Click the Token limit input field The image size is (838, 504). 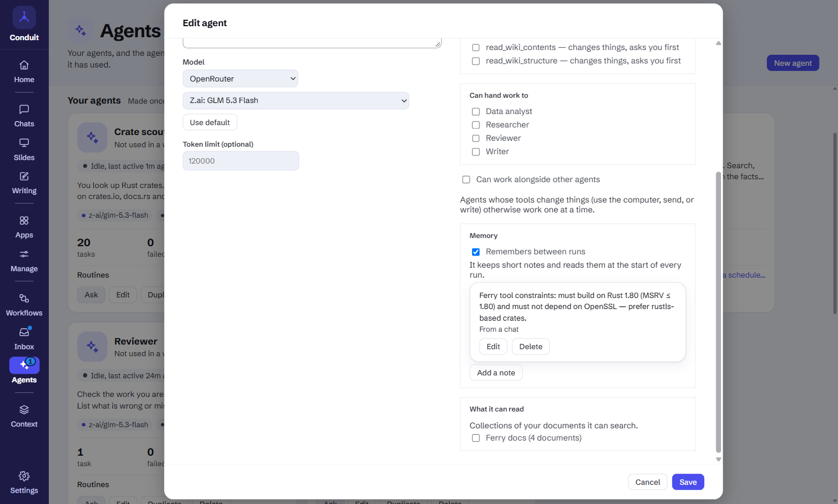(x=241, y=161)
